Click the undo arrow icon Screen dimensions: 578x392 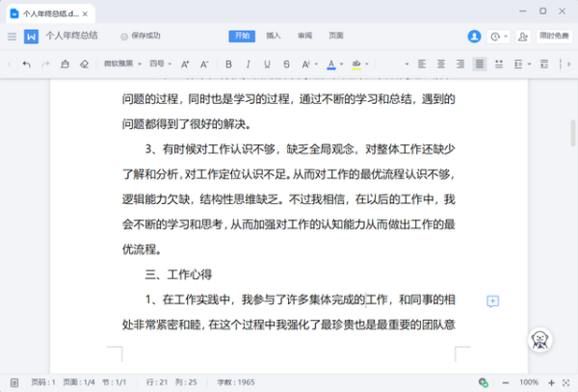coord(26,65)
